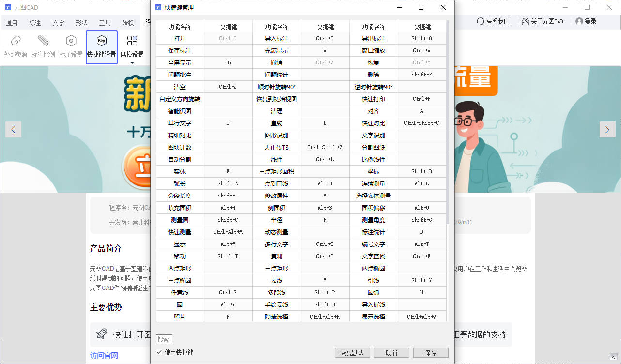Screen dimensions: 621x364
Task: Click the console icon at bottom right
Action: [613, 357]
